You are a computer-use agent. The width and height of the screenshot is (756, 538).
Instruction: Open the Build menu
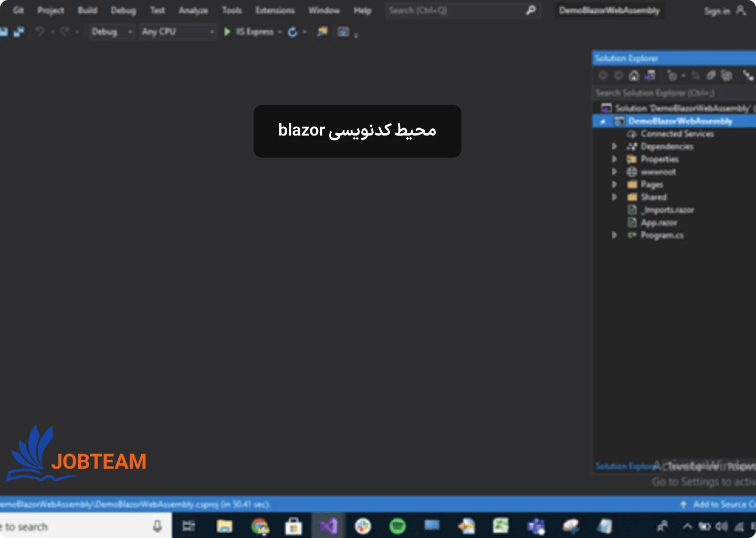pos(87,11)
